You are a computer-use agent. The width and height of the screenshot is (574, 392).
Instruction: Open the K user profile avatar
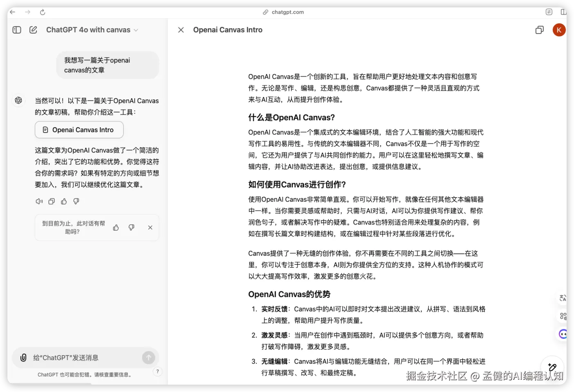[559, 30]
